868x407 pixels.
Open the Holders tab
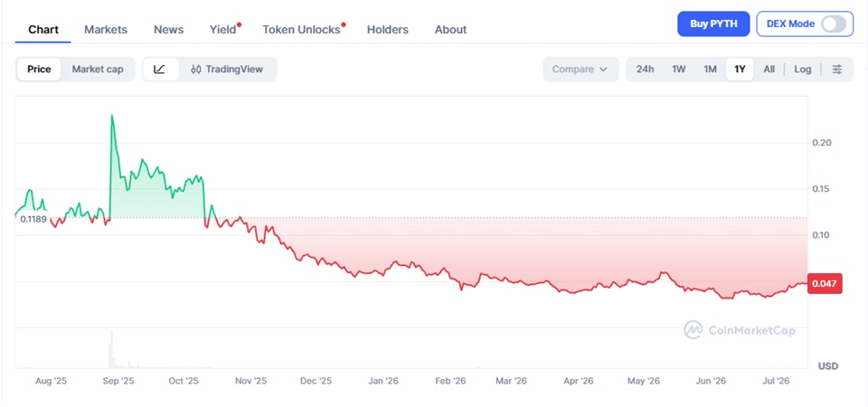tap(388, 29)
